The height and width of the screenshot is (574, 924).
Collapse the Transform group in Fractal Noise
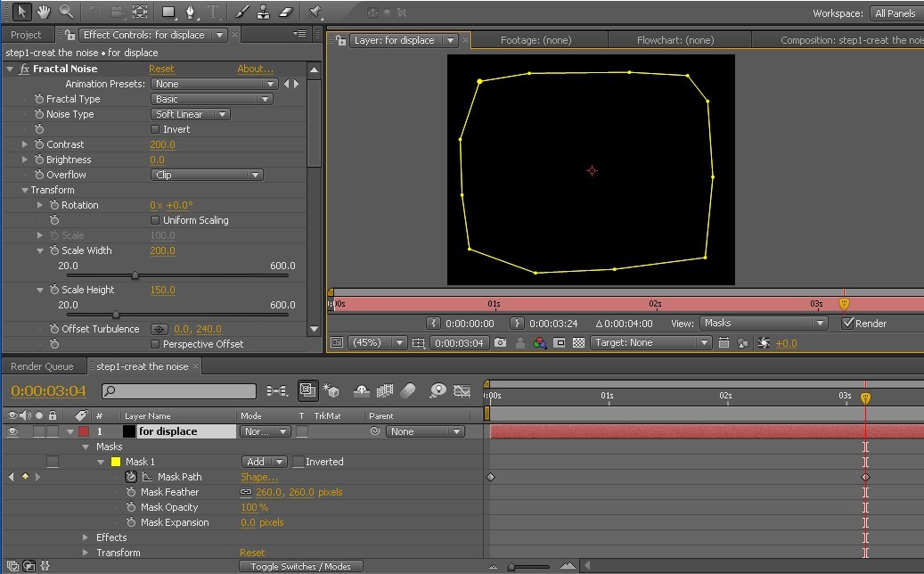tap(24, 191)
